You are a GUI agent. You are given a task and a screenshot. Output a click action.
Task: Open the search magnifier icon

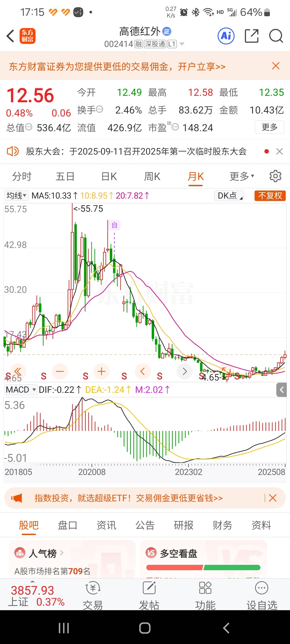pyautogui.click(x=276, y=36)
